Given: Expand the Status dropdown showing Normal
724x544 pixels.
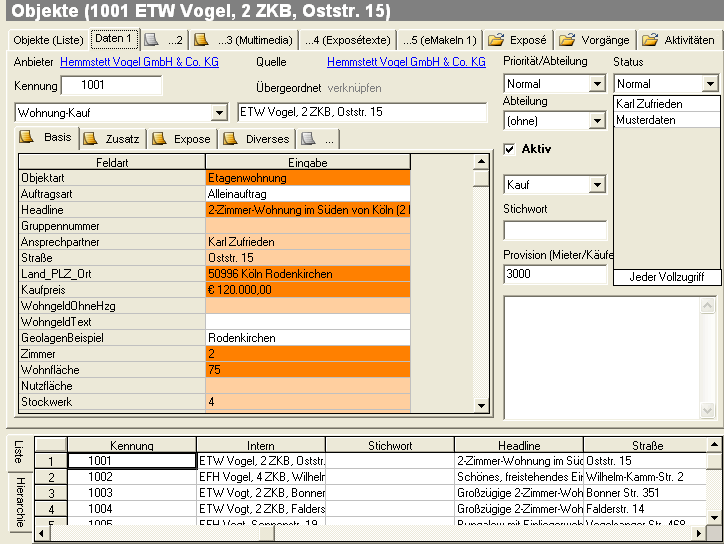Looking at the screenshot, I should coord(710,84).
